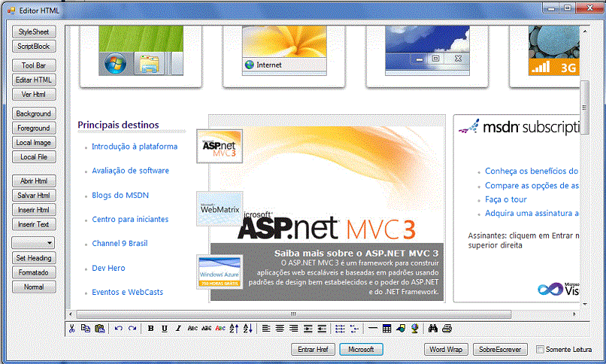
Task: Click the nested list icon
Action: coord(354,329)
